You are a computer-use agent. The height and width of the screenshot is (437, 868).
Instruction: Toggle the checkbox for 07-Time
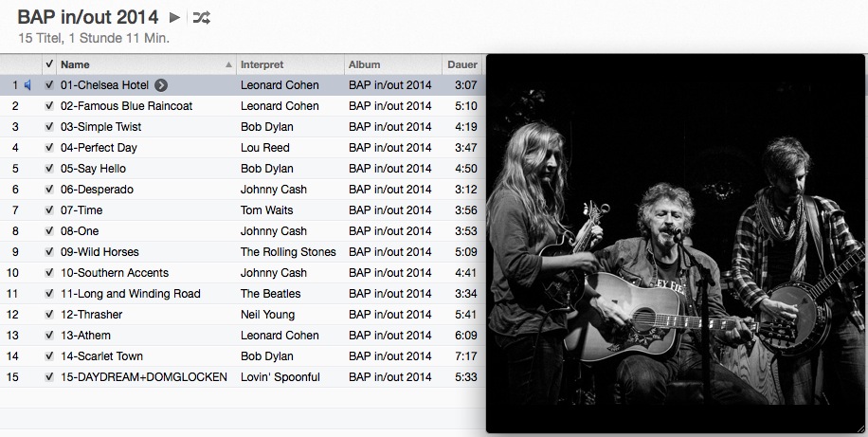pyautogui.click(x=49, y=210)
